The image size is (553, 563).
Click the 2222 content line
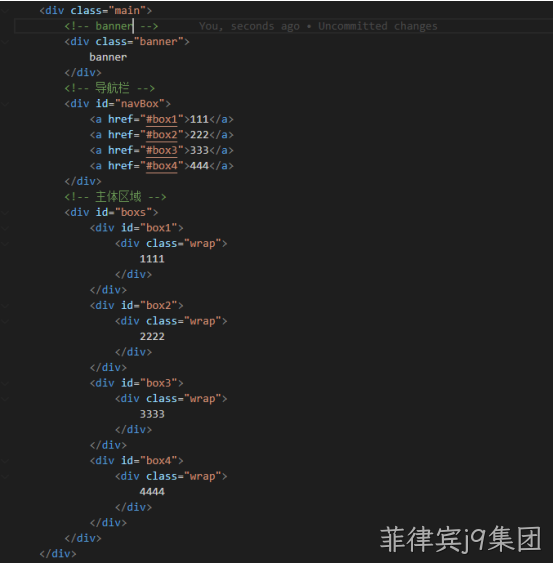coord(152,336)
